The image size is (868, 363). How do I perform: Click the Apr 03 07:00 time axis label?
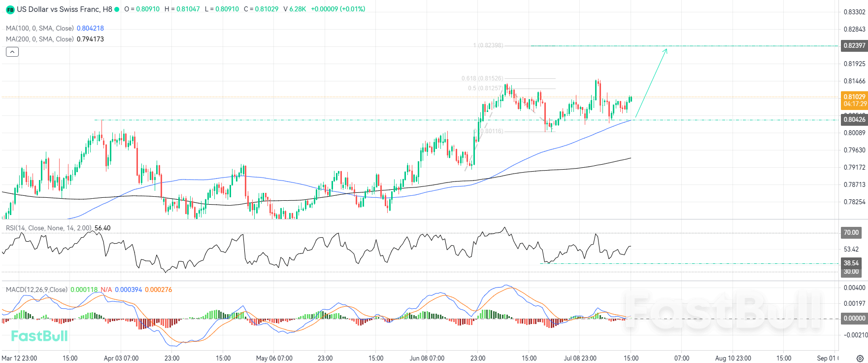[121, 358]
